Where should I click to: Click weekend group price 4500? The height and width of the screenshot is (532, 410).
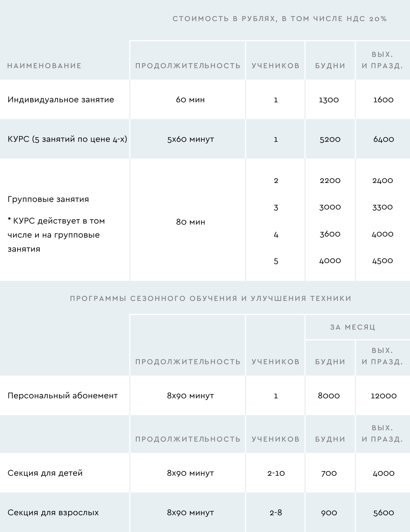tap(382, 261)
